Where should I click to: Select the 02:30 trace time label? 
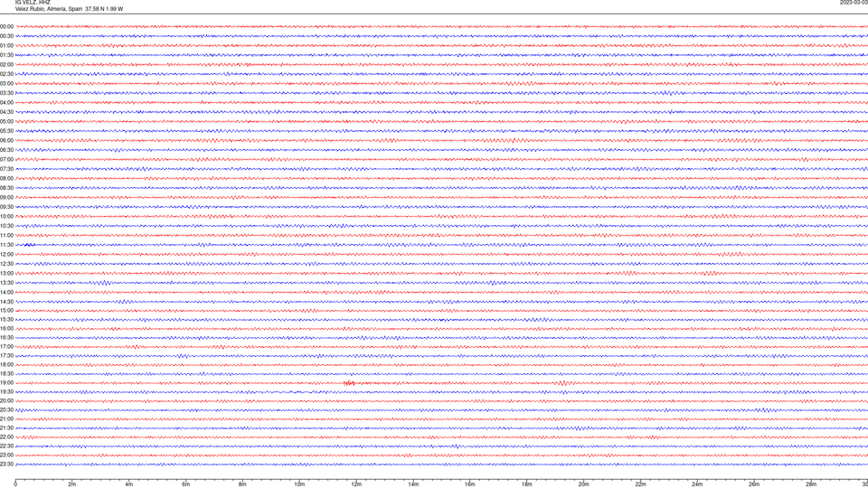pyautogui.click(x=6, y=74)
